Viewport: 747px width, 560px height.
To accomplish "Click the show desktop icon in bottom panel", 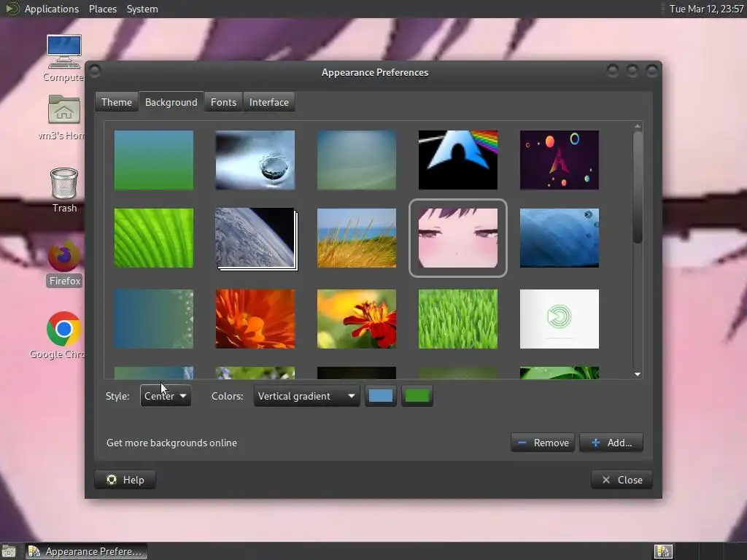I will pyautogui.click(x=9, y=551).
